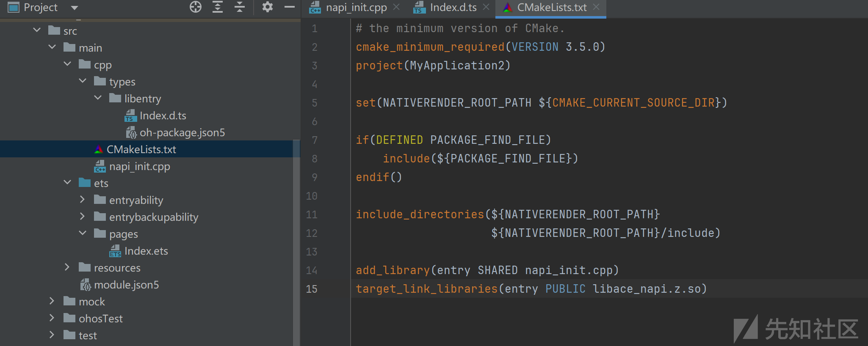Screen dimensions: 868x346
Task: Collapse the libentry folder chevron
Action: 98,98
